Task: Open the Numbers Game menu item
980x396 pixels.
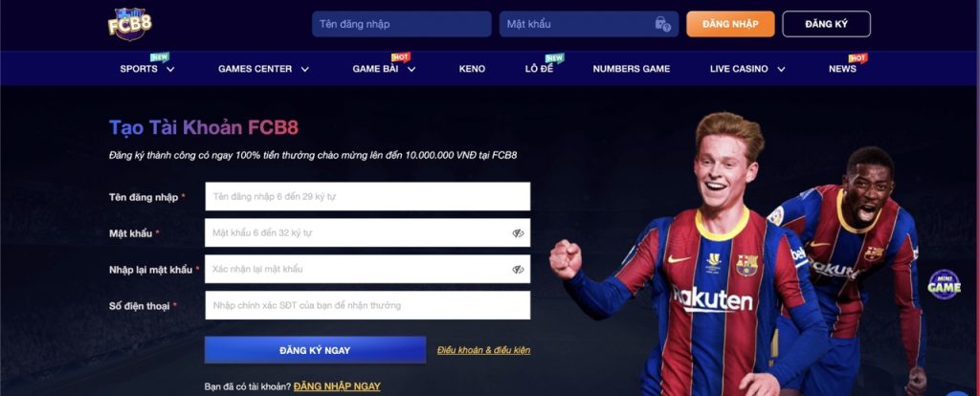Action: (x=632, y=69)
